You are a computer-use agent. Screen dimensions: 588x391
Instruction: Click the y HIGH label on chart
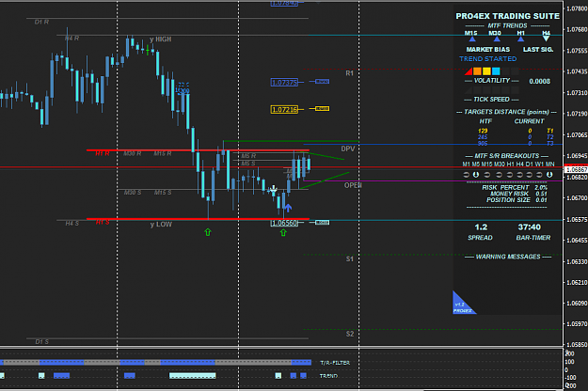click(x=161, y=39)
